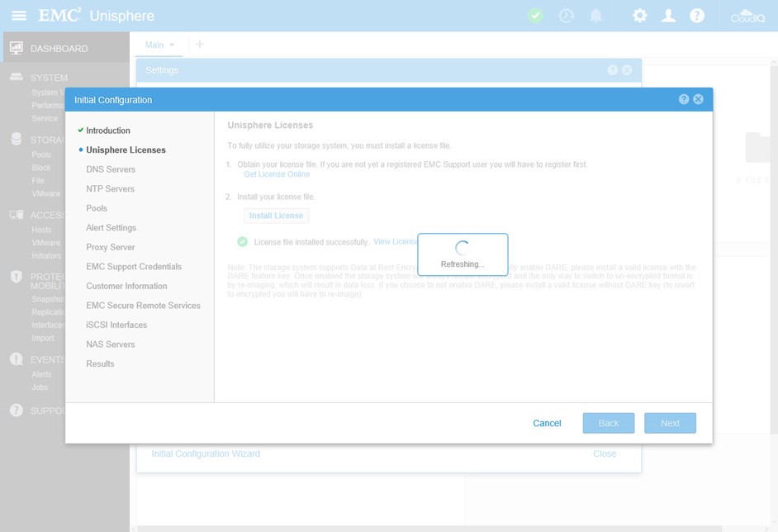Open the settings gear icon
The image size is (778, 532).
(639, 16)
